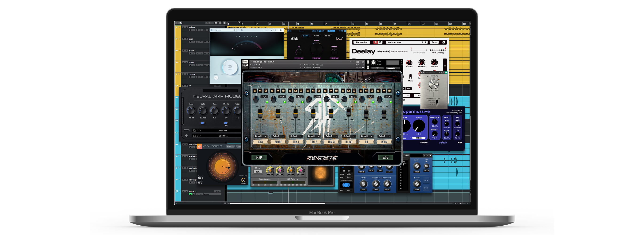644x235 pixels.
Task: Click the MAP button in Revenge The Fate
Action: click(x=259, y=157)
